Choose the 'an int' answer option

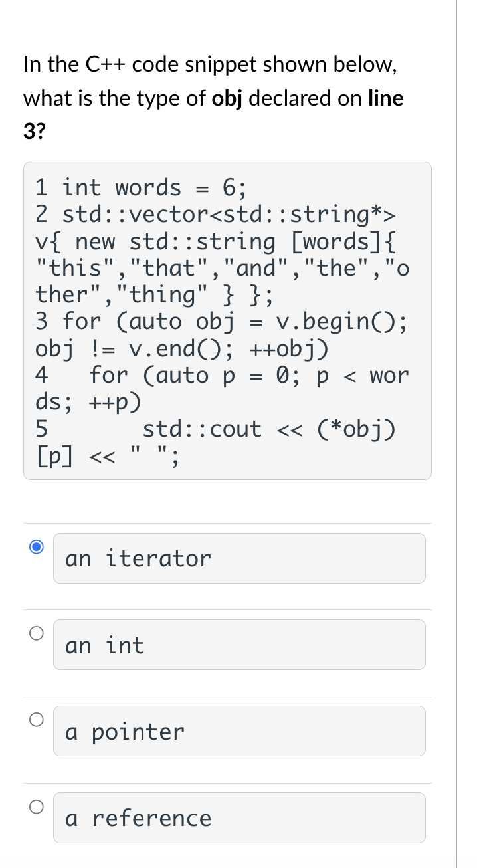tap(37, 633)
